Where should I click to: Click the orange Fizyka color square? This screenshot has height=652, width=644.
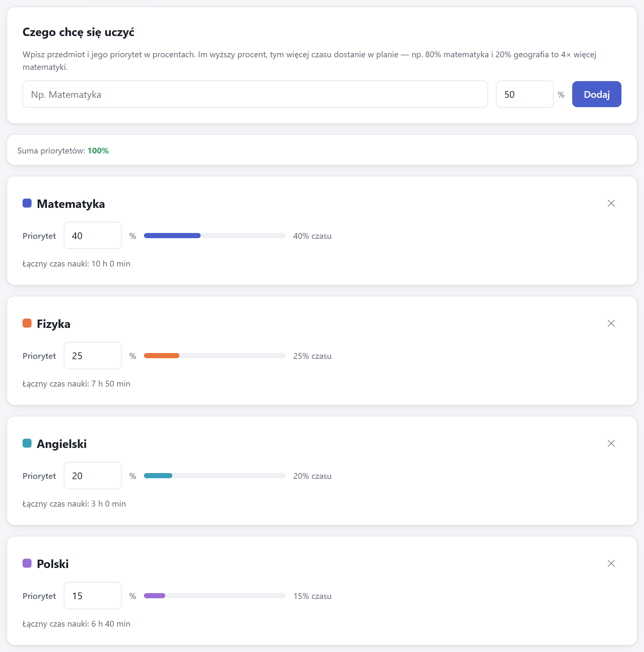coord(27,323)
